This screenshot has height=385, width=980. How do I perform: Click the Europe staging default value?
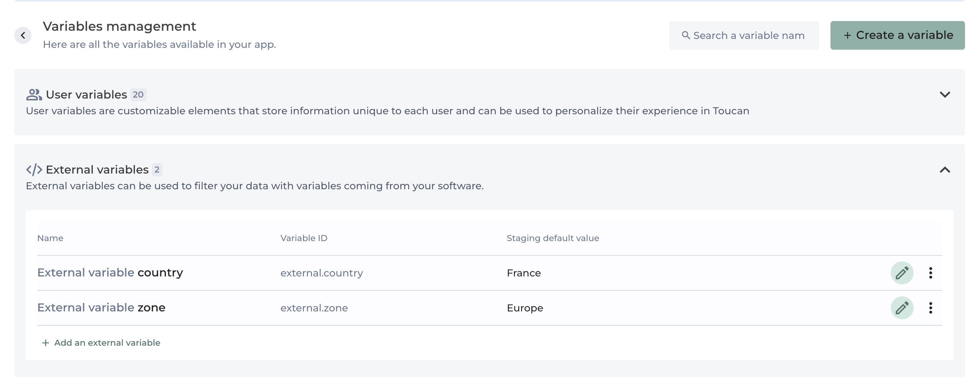pyautogui.click(x=525, y=308)
